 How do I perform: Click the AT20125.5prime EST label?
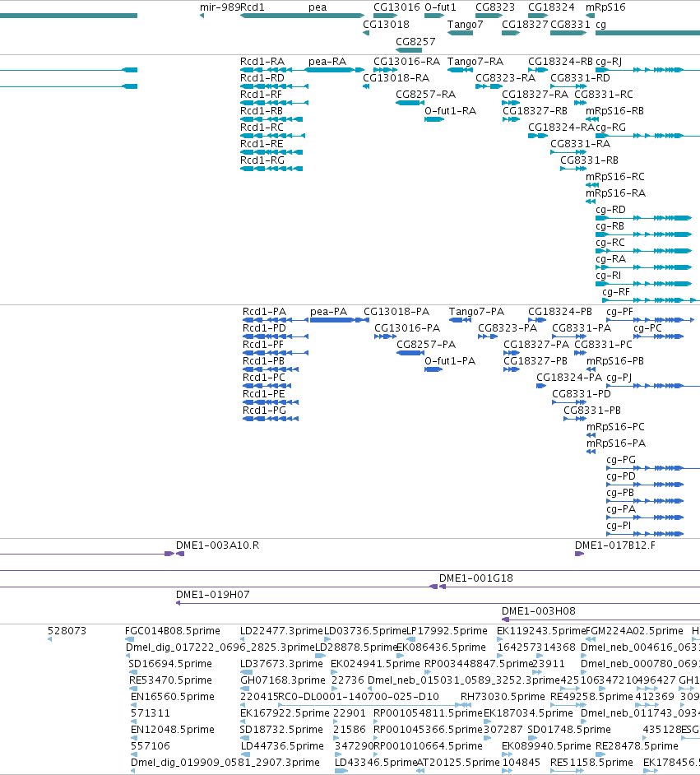458,762
